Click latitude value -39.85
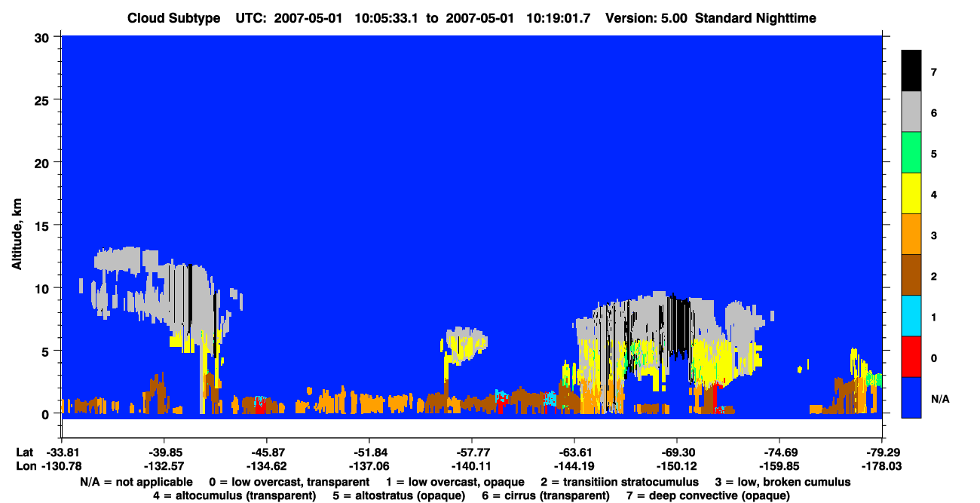The image size is (980, 503). pos(164,452)
